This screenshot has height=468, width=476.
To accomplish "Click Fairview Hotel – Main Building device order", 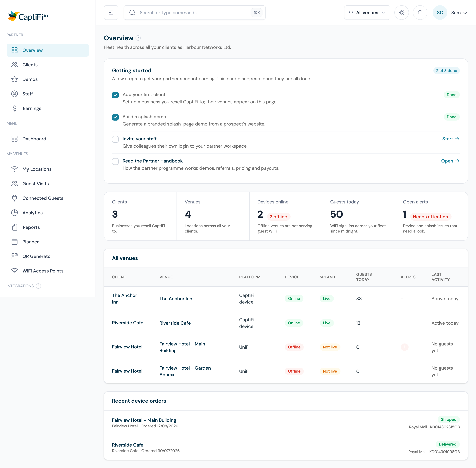I will 144,420.
